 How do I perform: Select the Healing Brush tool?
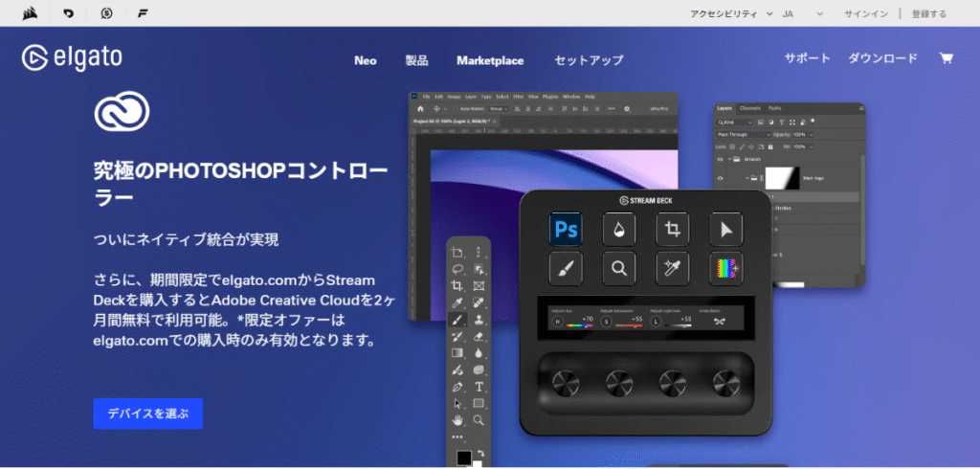click(479, 302)
